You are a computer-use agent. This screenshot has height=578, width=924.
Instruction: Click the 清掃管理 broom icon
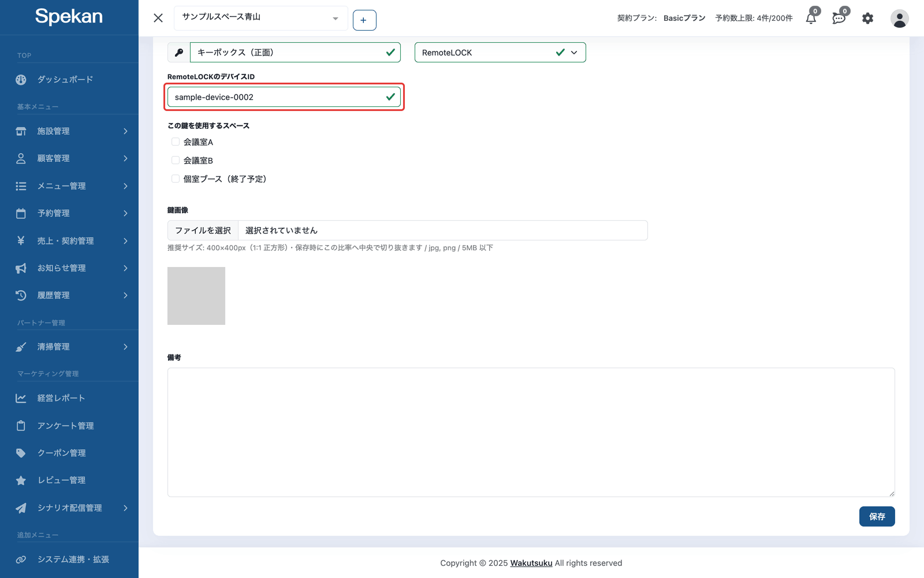pyautogui.click(x=21, y=347)
